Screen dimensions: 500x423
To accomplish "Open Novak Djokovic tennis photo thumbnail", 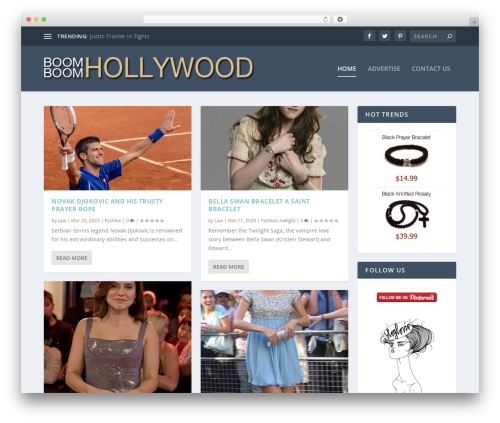I will [x=118, y=148].
